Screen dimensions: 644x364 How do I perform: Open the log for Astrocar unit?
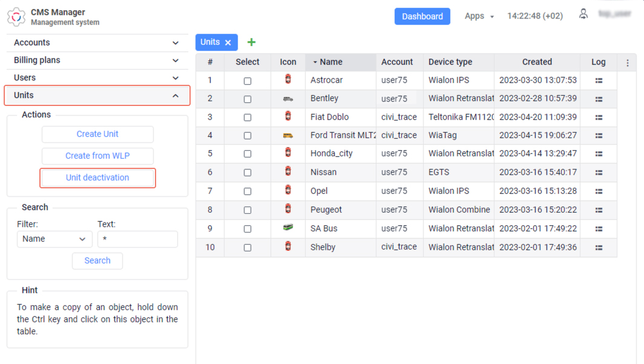[x=599, y=80]
